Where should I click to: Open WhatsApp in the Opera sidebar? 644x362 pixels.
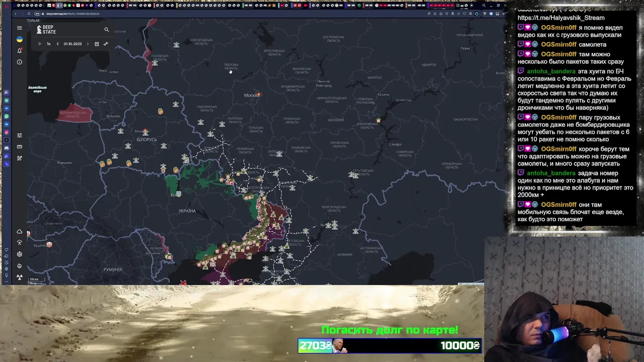(x=7, y=116)
